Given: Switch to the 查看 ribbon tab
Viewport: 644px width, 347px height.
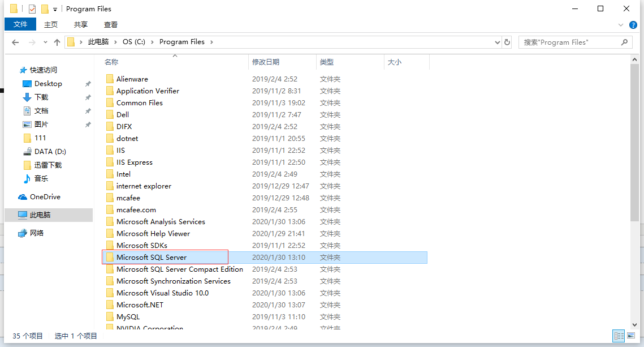Looking at the screenshot, I should click(x=111, y=25).
